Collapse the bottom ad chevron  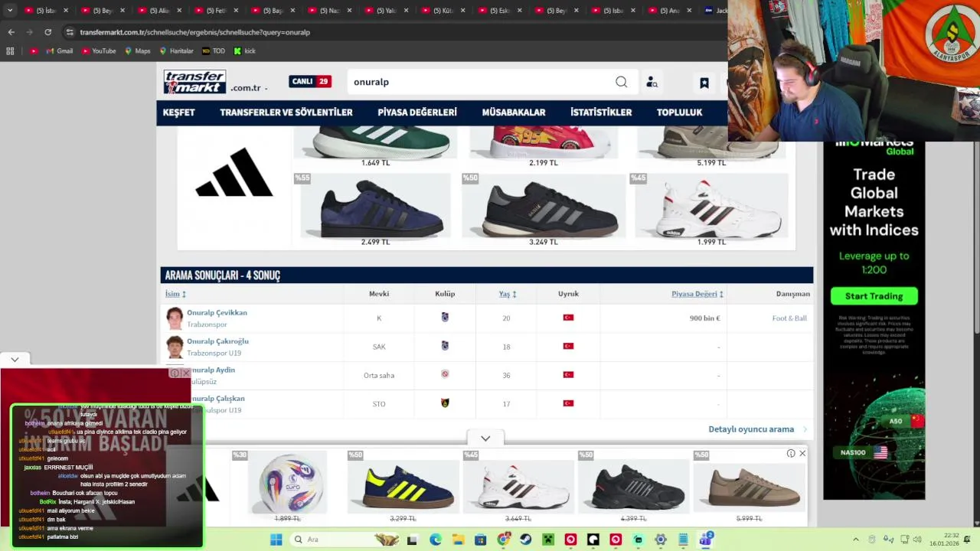coord(485,439)
